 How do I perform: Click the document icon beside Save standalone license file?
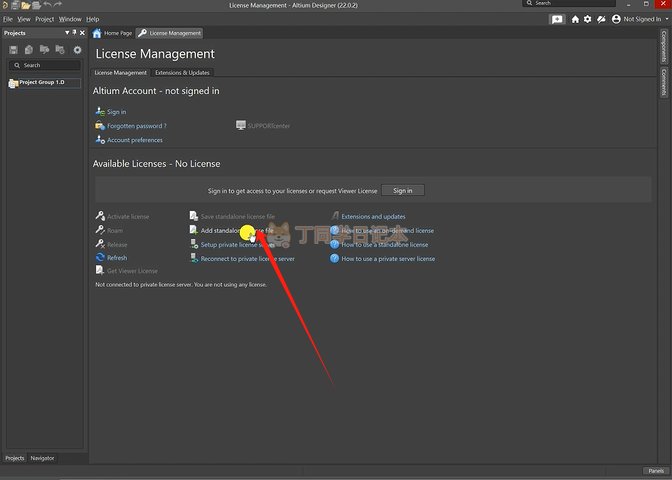(x=194, y=216)
